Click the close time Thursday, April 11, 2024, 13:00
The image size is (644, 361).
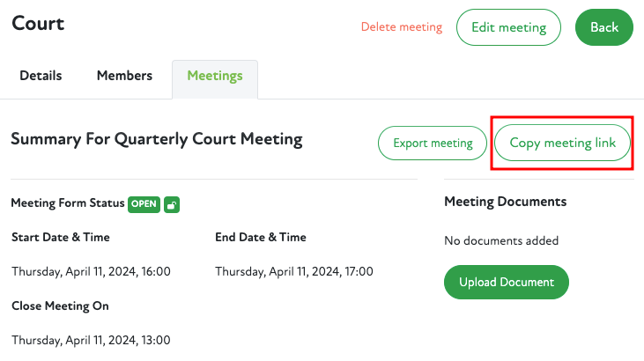coord(91,340)
